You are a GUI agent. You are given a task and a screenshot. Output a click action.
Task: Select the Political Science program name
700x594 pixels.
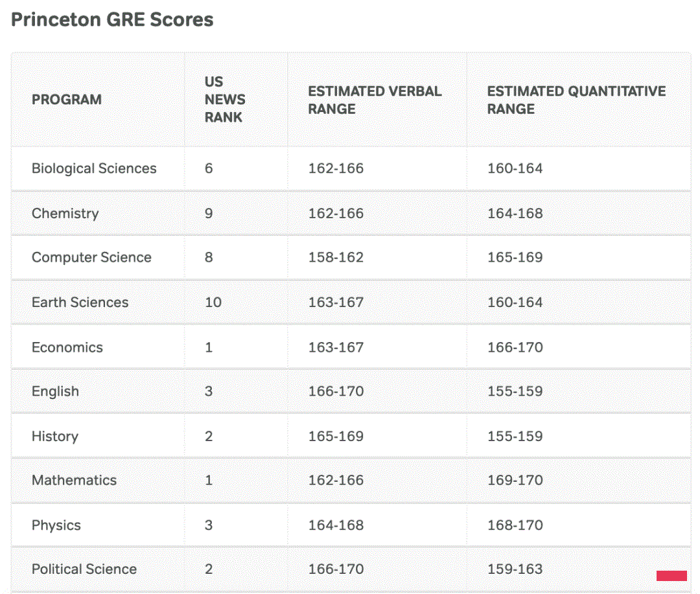click(x=84, y=569)
